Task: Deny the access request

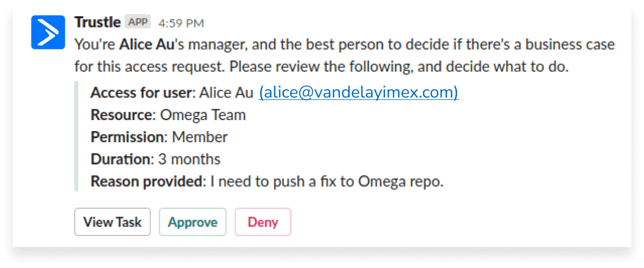Action: [263, 222]
